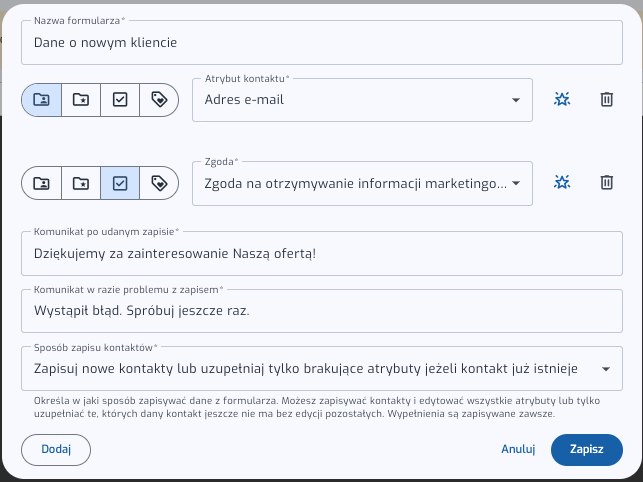Switch Zgoda row to contact attribute type
This screenshot has width=643, height=482.
click(41, 183)
